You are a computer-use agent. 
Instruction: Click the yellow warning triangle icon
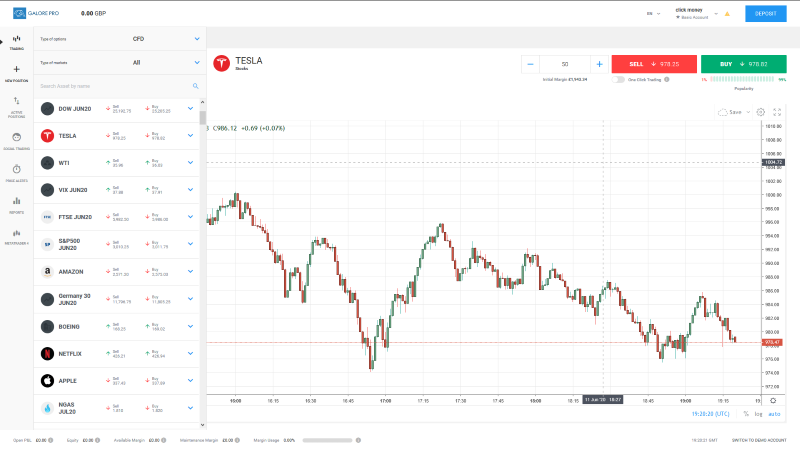727,14
